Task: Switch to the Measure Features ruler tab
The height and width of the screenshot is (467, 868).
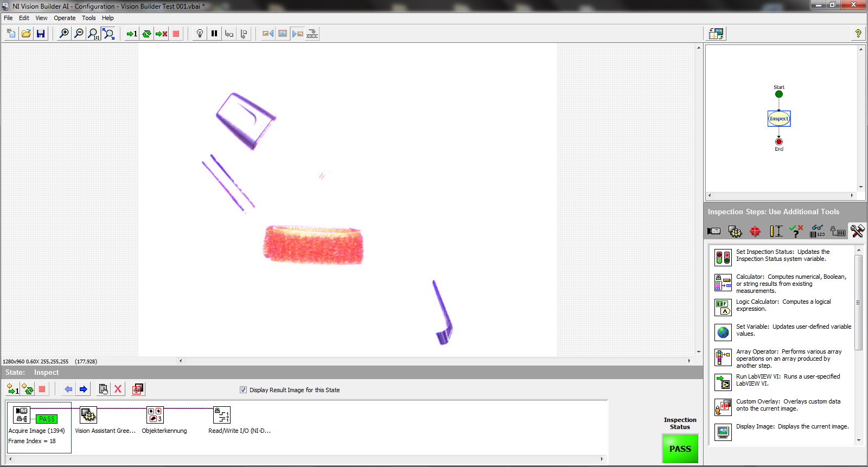Action: point(776,232)
